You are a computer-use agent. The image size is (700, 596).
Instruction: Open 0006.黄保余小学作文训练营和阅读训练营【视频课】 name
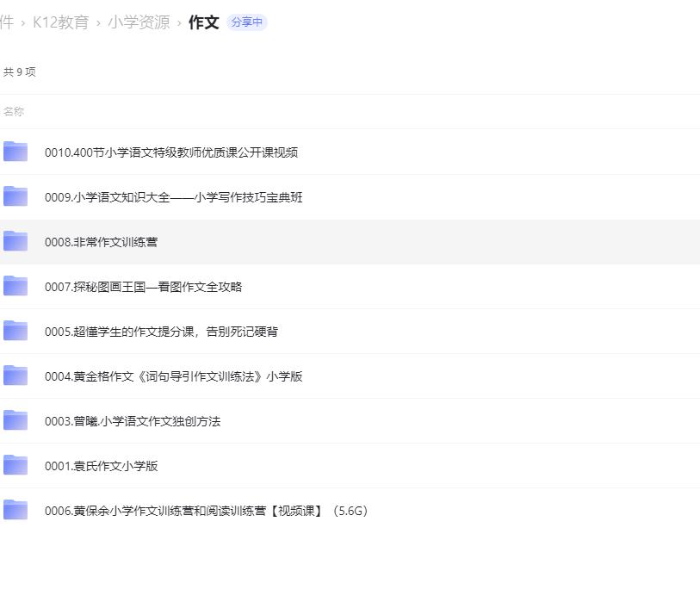207,512
